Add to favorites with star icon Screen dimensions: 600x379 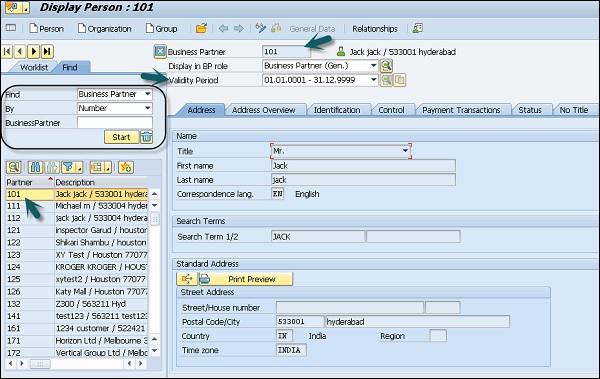point(126,167)
